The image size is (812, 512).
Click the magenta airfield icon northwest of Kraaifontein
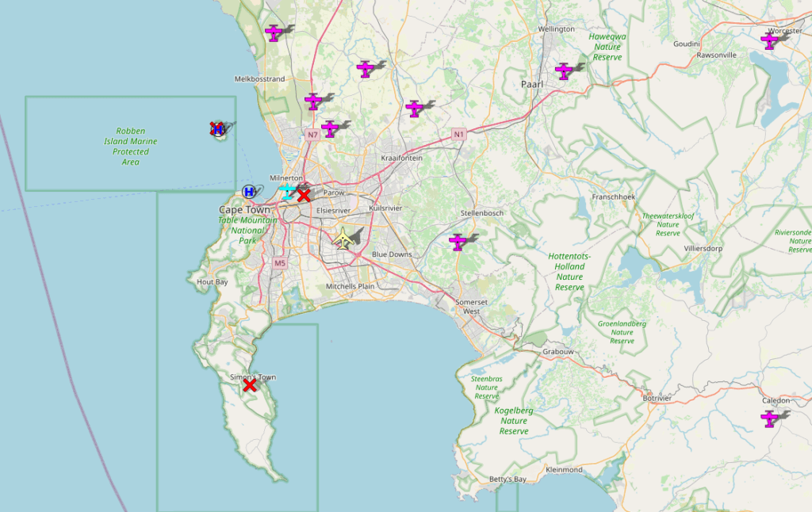click(414, 109)
